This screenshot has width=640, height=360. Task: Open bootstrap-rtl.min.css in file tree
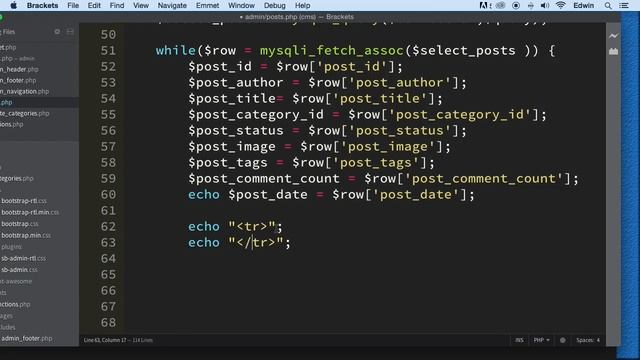30,212
